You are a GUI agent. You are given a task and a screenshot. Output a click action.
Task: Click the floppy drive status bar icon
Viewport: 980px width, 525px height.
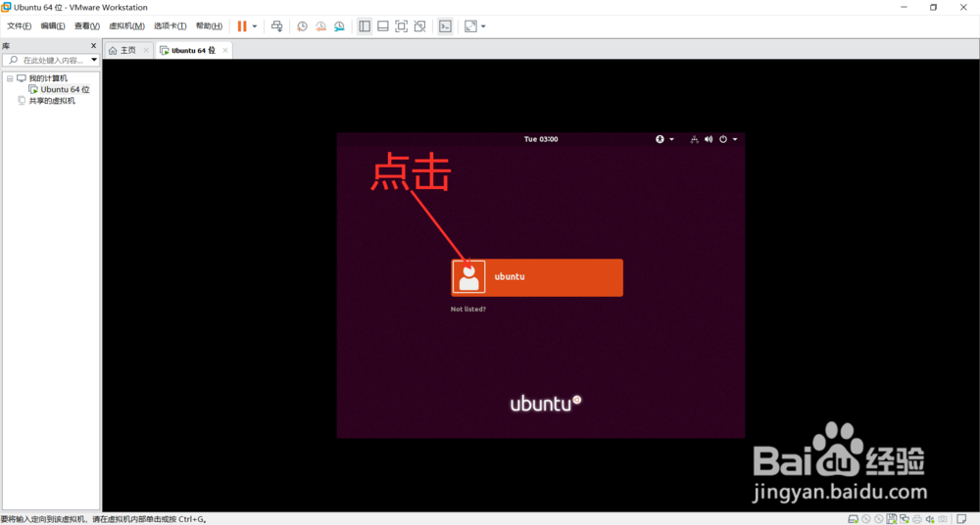[891, 519]
